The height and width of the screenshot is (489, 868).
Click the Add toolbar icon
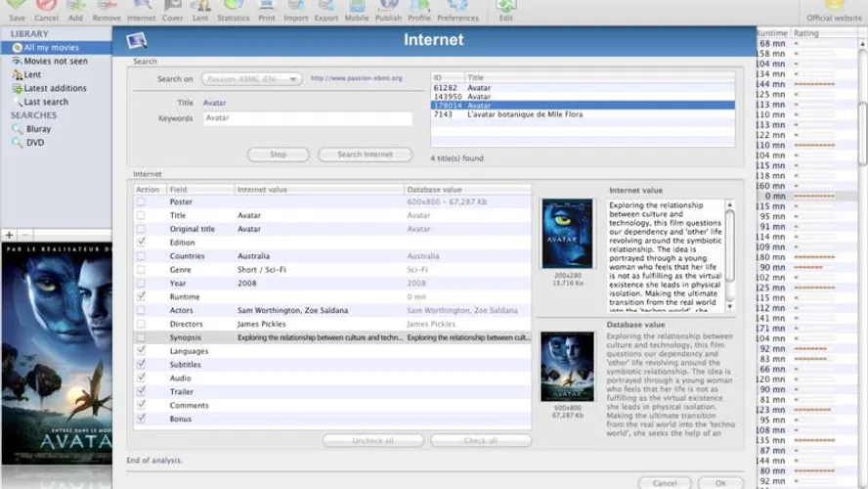76,10
